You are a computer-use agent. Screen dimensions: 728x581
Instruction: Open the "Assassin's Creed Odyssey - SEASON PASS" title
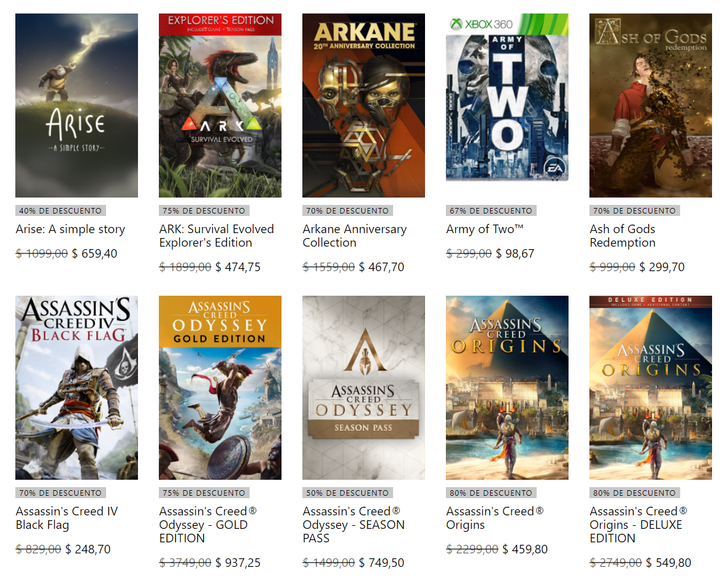[353, 525]
